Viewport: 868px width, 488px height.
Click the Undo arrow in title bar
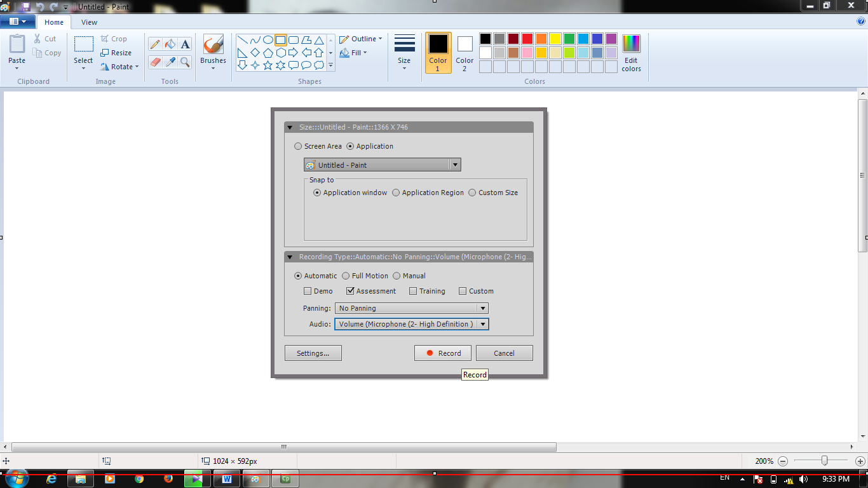[41, 7]
